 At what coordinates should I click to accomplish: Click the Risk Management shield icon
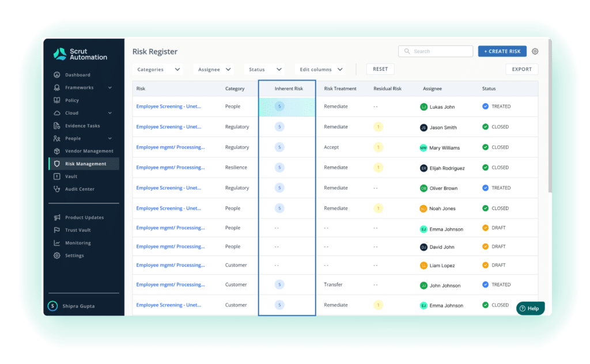click(57, 164)
